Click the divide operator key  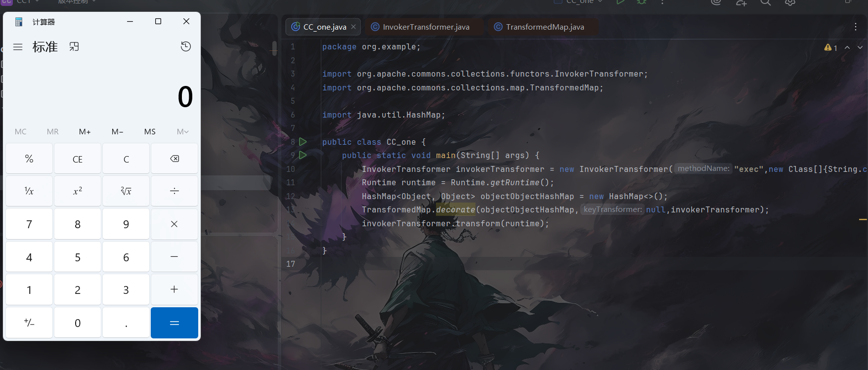(x=174, y=191)
